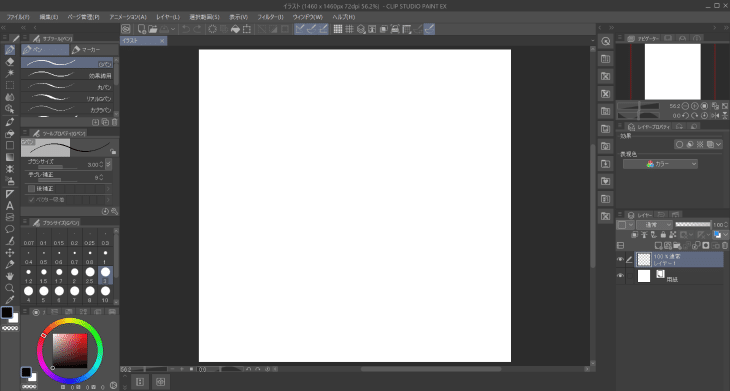The height and width of the screenshot is (391, 730).
Task: Select the Move layer arrows tool
Action: (x=10, y=253)
